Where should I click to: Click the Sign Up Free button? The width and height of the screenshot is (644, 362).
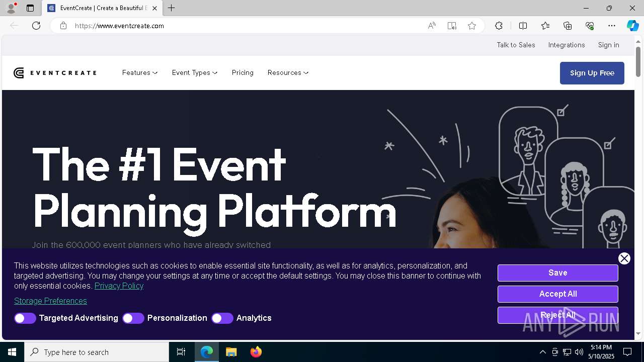(x=592, y=73)
